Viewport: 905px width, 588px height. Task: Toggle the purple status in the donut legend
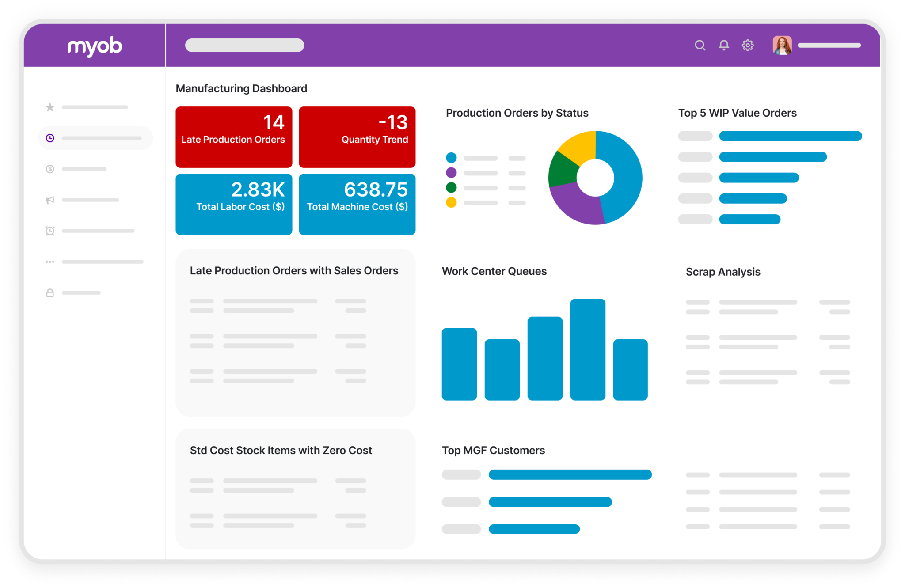pos(451,172)
